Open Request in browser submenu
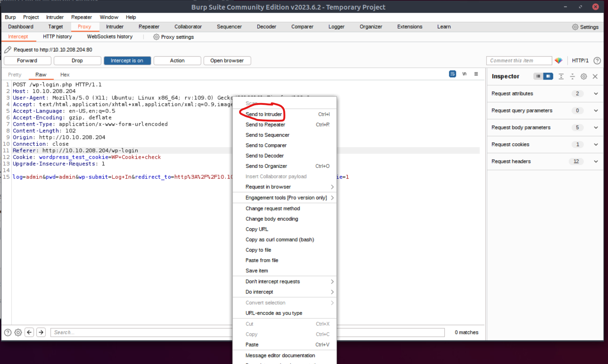Image resolution: width=608 pixels, height=364 pixels. (x=285, y=187)
